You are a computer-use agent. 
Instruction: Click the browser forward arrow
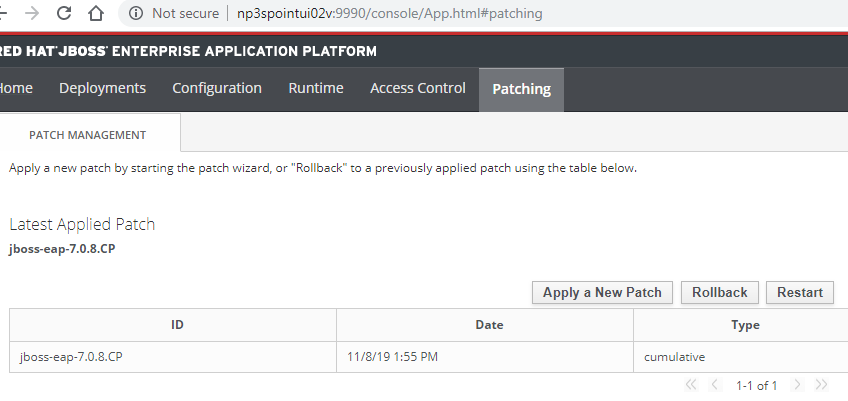pos(31,14)
